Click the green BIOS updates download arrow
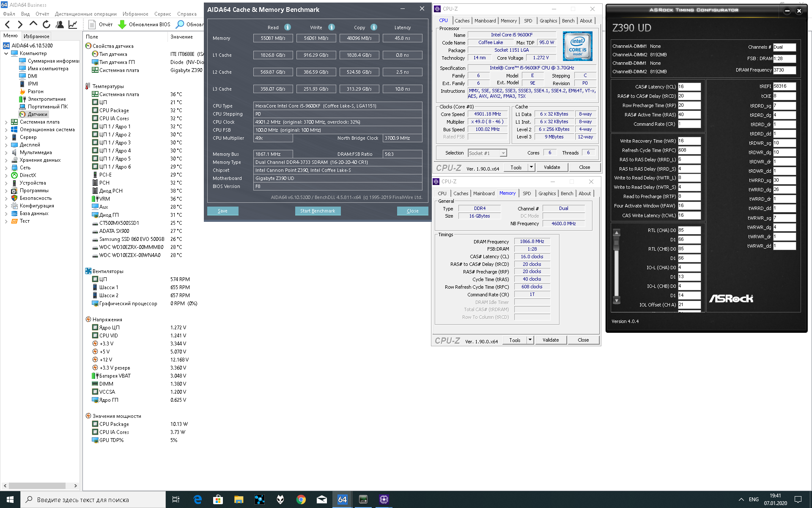The height and width of the screenshot is (508, 812). [122, 25]
